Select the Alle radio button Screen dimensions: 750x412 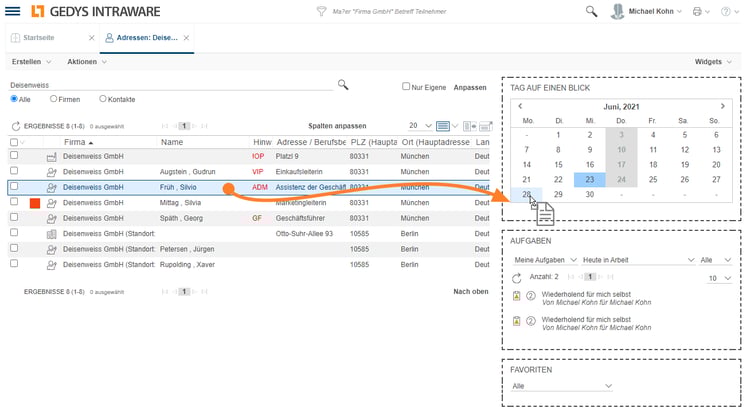(x=14, y=99)
